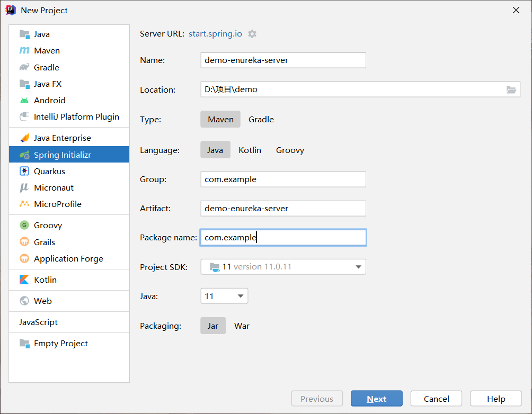Set packaging to War
The image size is (532, 414).
click(x=242, y=326)
